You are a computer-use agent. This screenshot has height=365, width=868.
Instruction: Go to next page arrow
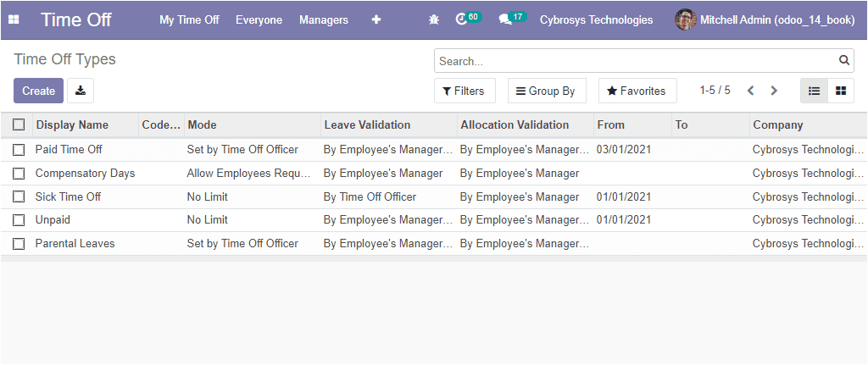[x=774, y=91]
